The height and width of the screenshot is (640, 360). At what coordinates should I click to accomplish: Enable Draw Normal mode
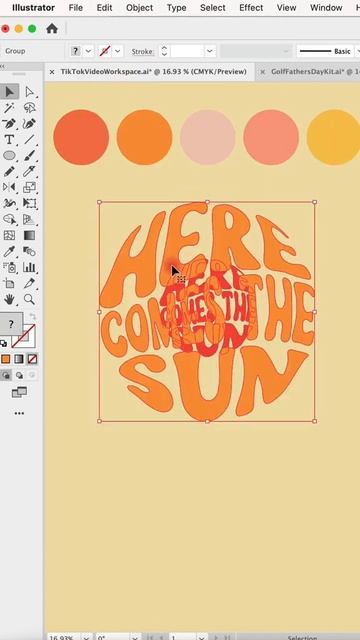tap(6, 375)
